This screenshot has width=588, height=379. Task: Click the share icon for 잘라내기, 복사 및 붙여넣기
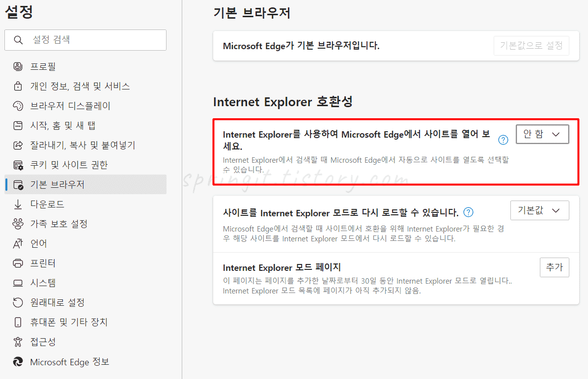point(18,145)
